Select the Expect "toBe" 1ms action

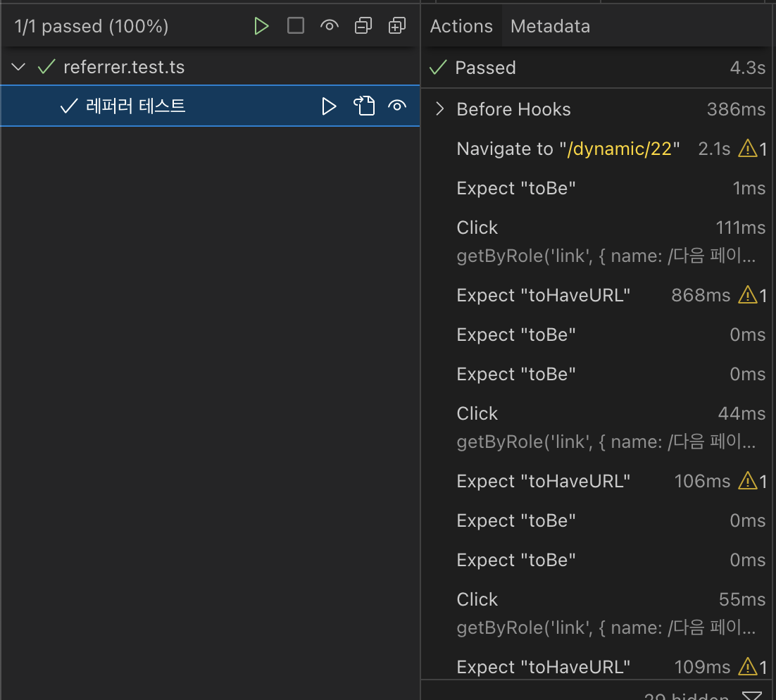(x=516, y=188)
